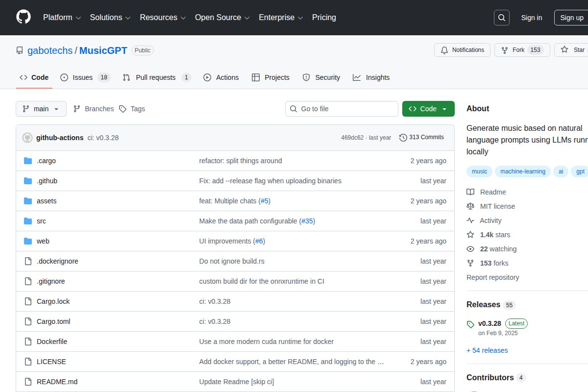Expand the main branch dropdown
Screen dimensions: 588x392
(x=41, y=109)
